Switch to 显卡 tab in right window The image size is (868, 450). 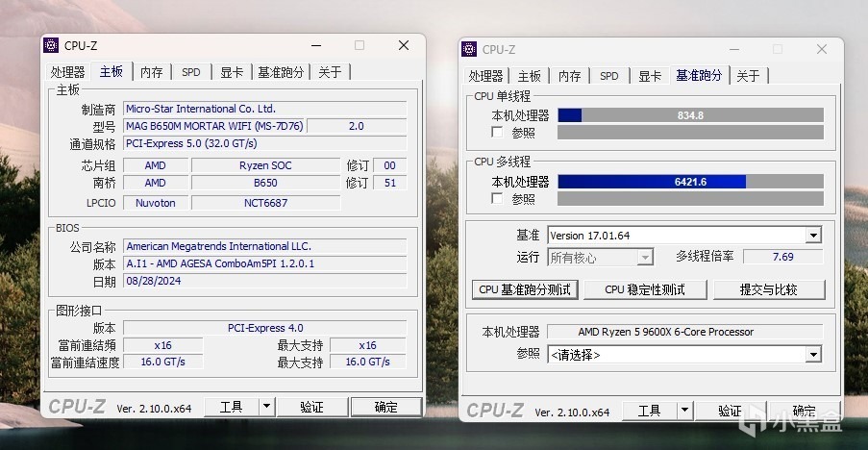[650, 76]
